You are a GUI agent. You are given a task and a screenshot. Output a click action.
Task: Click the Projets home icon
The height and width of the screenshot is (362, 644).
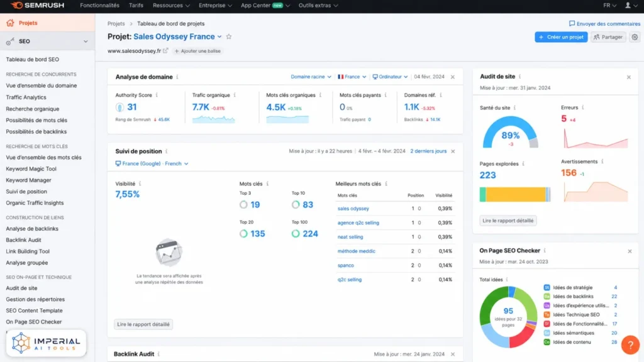pyautogui.click(x=10, y=23)
